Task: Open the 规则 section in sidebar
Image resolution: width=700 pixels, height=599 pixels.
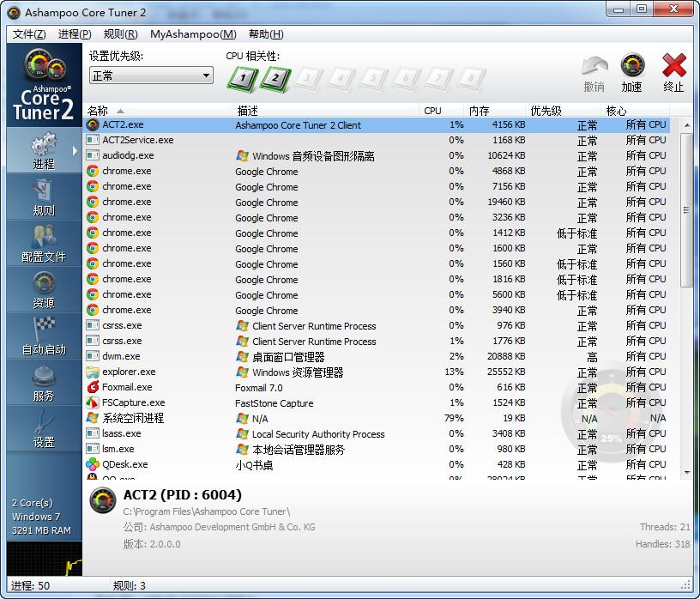Action: [44, 197]
